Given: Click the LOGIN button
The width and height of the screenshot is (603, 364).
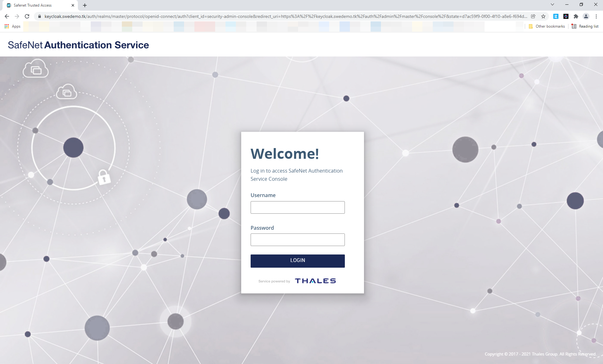Looking at the screenshot, I should coord(297,261).
